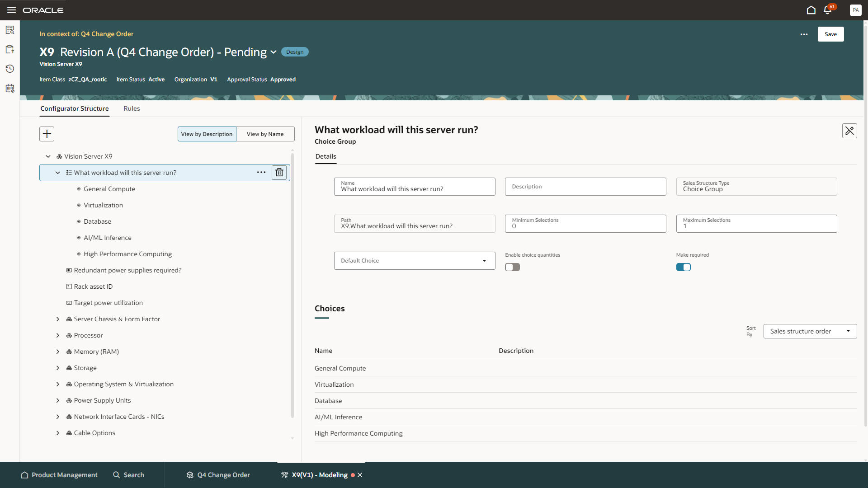Switch to the Rules tab
868x488 pixels.
point(132,108)
